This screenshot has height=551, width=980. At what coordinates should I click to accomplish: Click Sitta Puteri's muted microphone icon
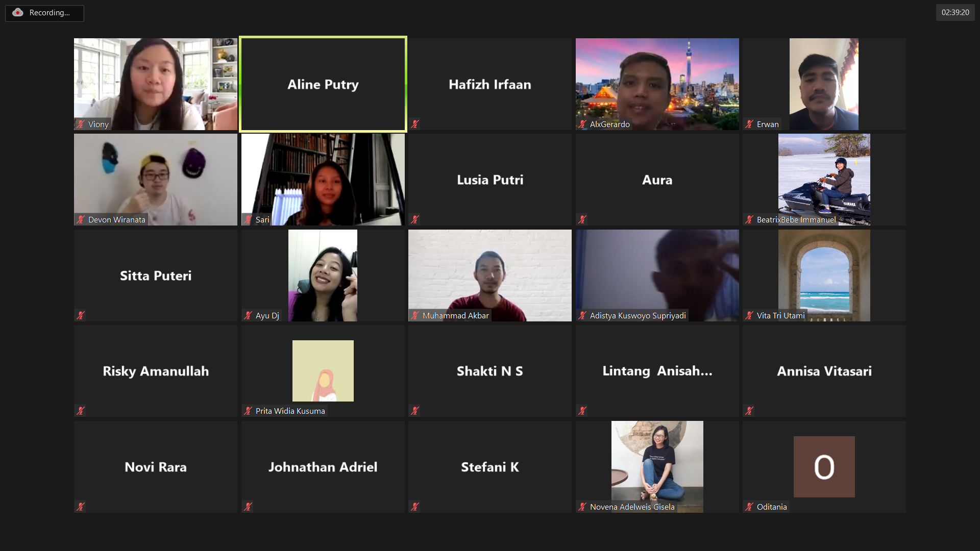coord(81,315)
